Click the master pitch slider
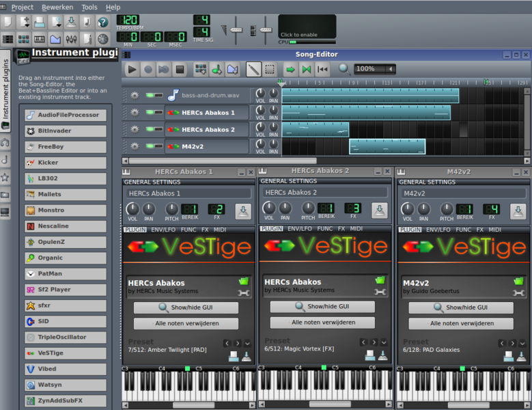 click(x=266, y=30)
